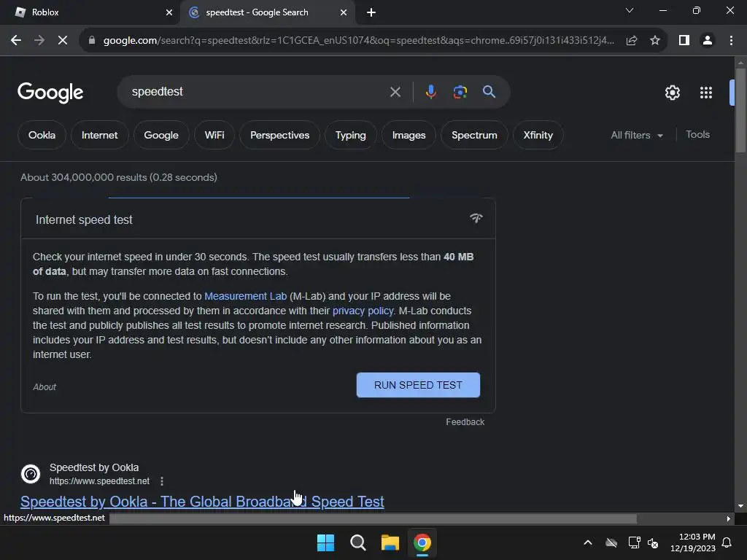This screenshot has width=747, height=560.
Task: Click the horizontal scrollbar thumb
Action: (373, 518)
